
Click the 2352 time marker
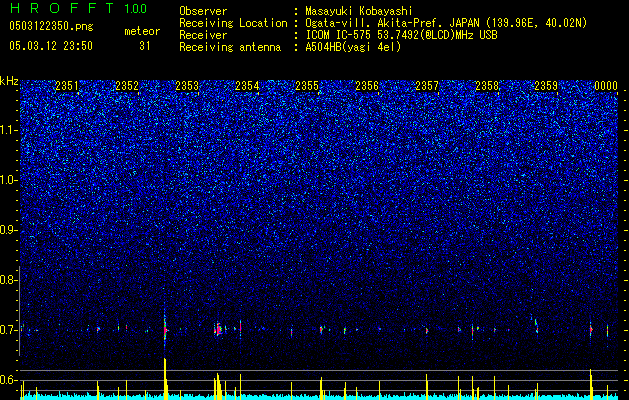click(127, 86)
